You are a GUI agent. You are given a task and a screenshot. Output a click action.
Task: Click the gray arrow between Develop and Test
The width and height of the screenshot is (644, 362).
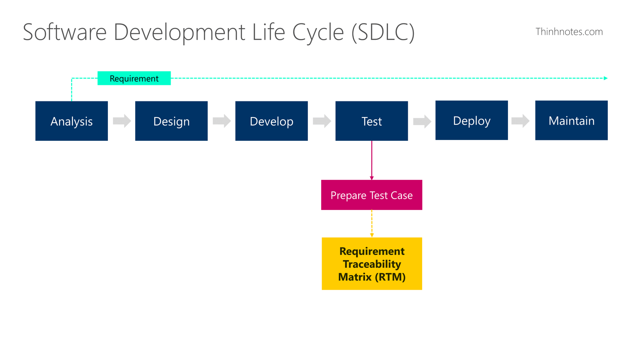click(322, 121)
